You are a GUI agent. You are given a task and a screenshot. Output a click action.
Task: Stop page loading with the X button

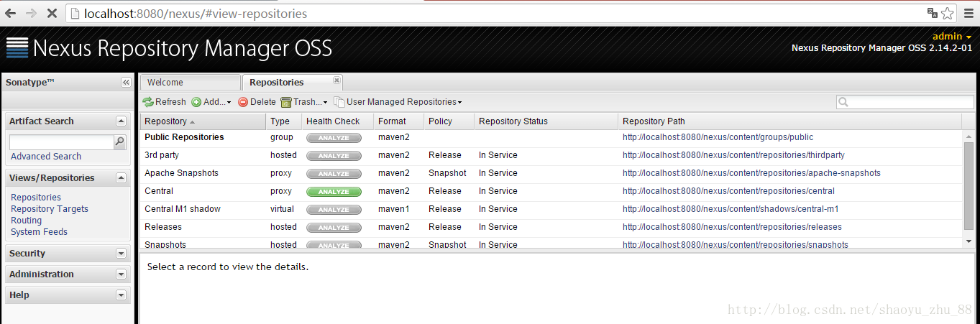click(52, 13)
